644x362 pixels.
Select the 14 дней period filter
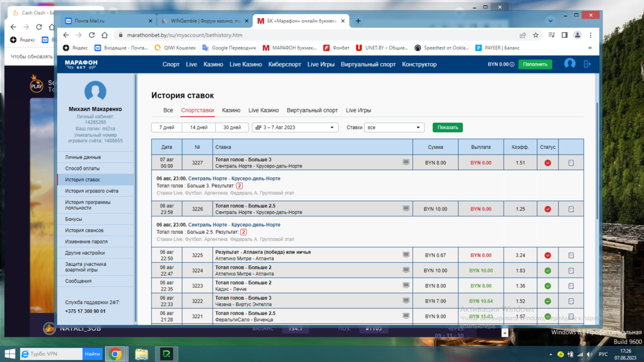tap(199, 128)
